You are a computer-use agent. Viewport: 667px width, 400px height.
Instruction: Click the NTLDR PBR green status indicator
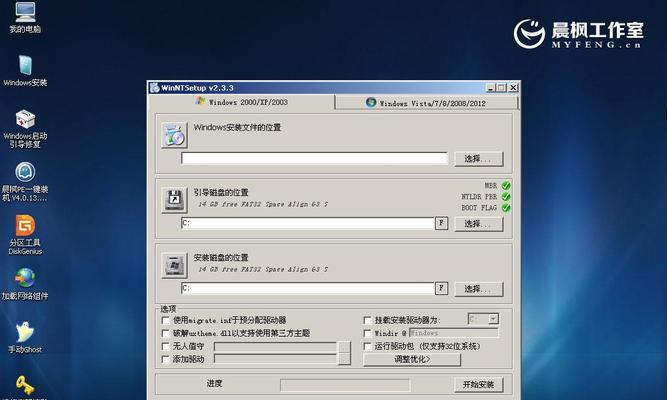[x=506, y=197]
